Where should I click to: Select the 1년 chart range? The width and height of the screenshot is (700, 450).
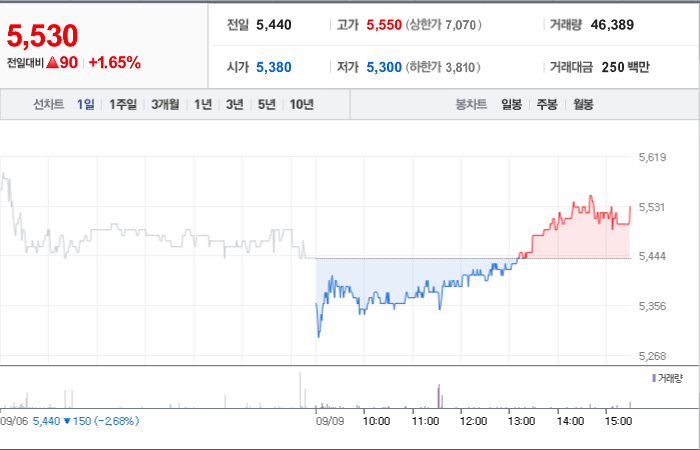(203, 104)
